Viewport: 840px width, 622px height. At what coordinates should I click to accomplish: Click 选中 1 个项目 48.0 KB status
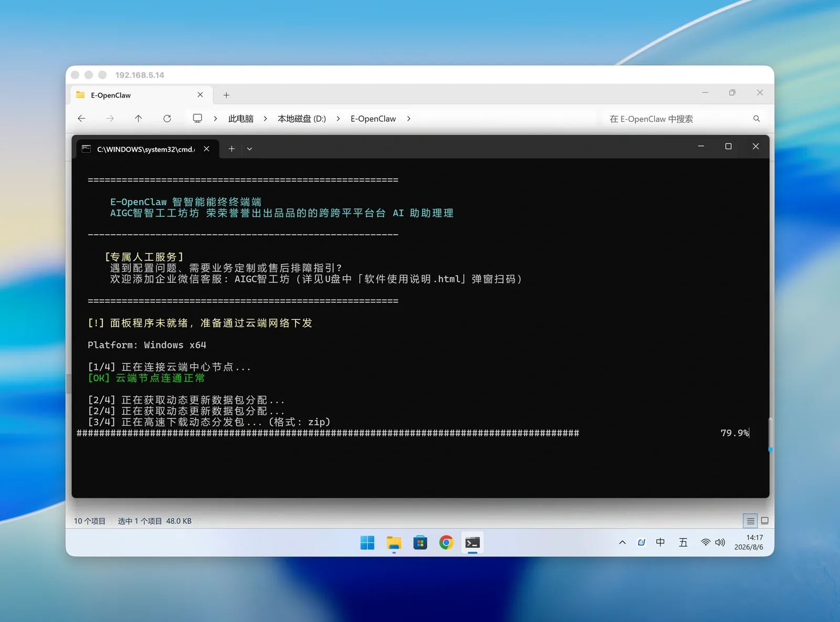[155, 521]
